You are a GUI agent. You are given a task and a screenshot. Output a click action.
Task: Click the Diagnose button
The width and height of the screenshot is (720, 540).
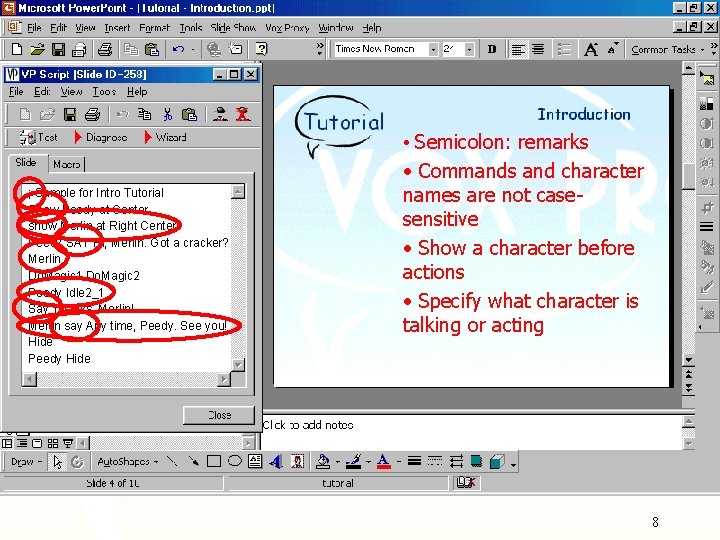(101, 137)
